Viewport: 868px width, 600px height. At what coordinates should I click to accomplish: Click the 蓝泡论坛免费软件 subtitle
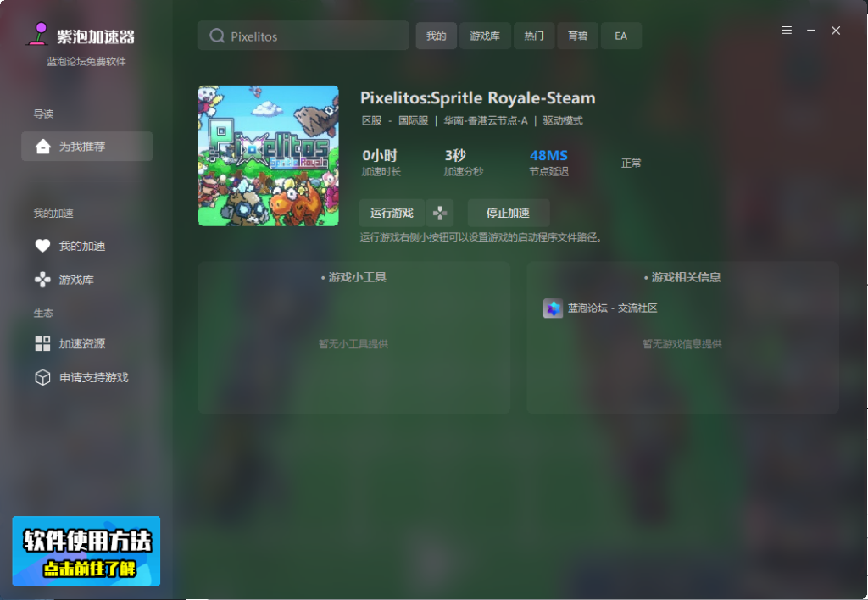tap(86, 61)
